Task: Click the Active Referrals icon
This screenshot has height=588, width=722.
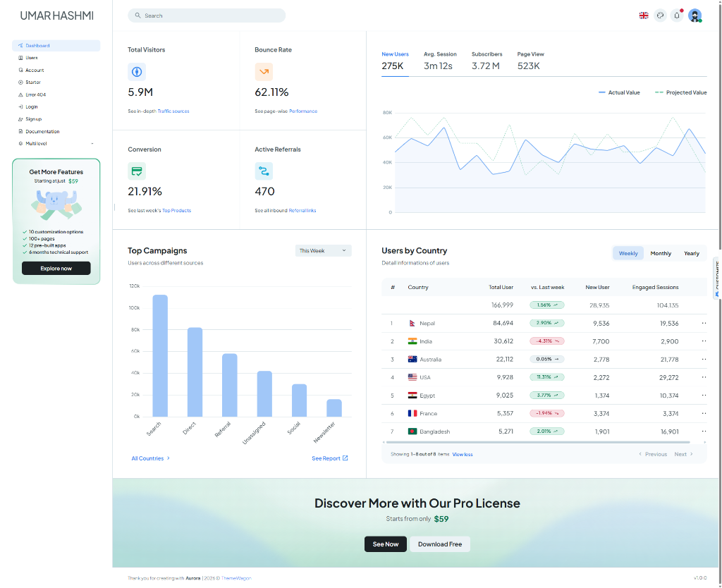Action: click(264, 171)
